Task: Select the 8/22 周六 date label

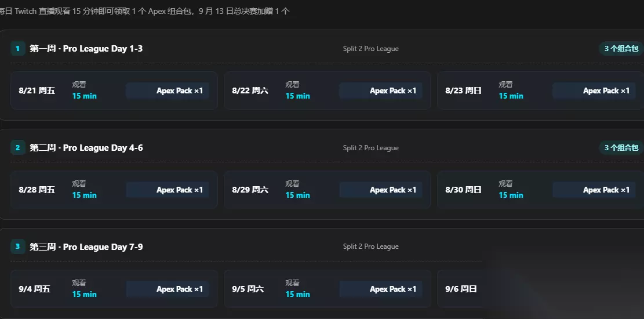Action: (x=250, y=90)
